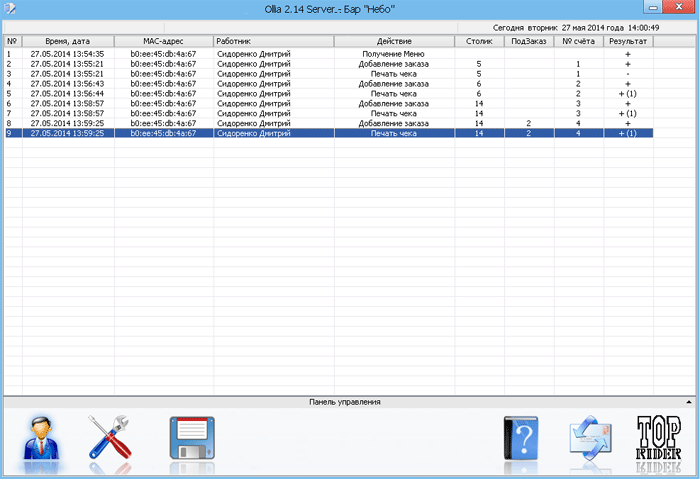Image resolution: width=700 pixels, height=479 pixels.
Task: Click the MAC address in row 4
Action: (163, 83)
